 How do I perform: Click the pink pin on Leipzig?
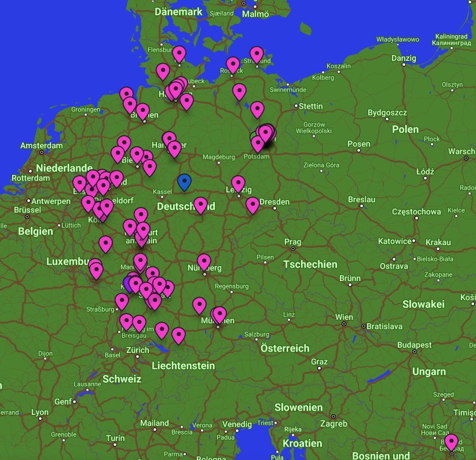tap(239, 184)
